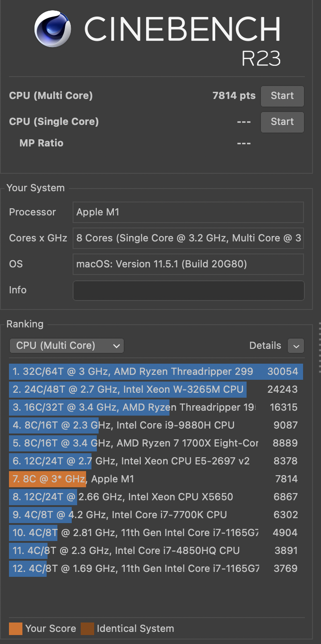The image size is (321, 644).
Task: Click the CPU (Multi Core) score label
Action: [51, 96]
